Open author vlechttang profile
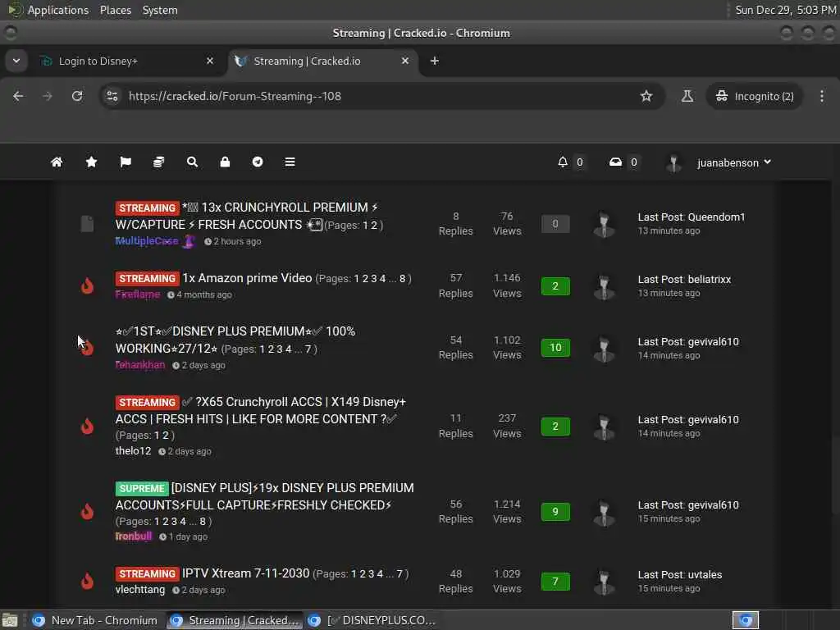The image size is (840, 630). tap(140, 589)
